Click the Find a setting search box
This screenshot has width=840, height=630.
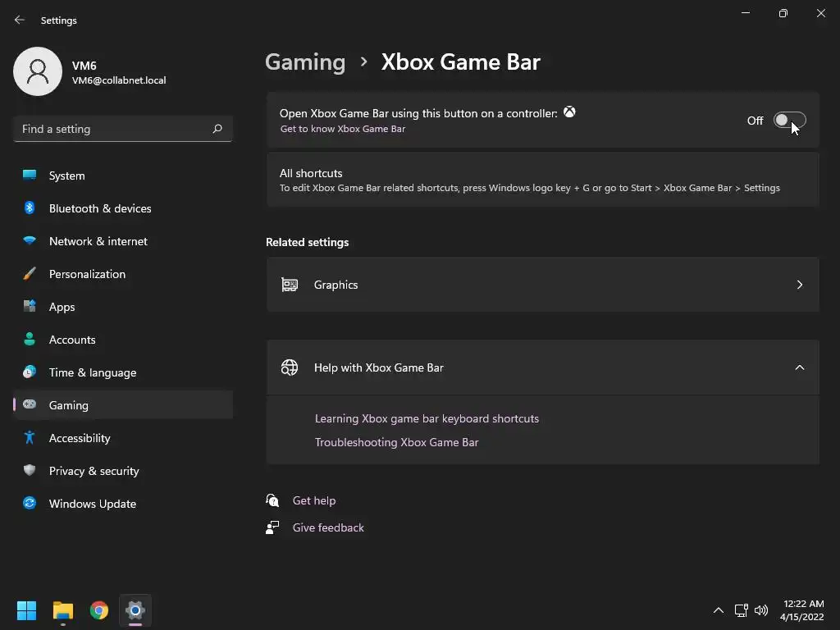click(123, 129)
